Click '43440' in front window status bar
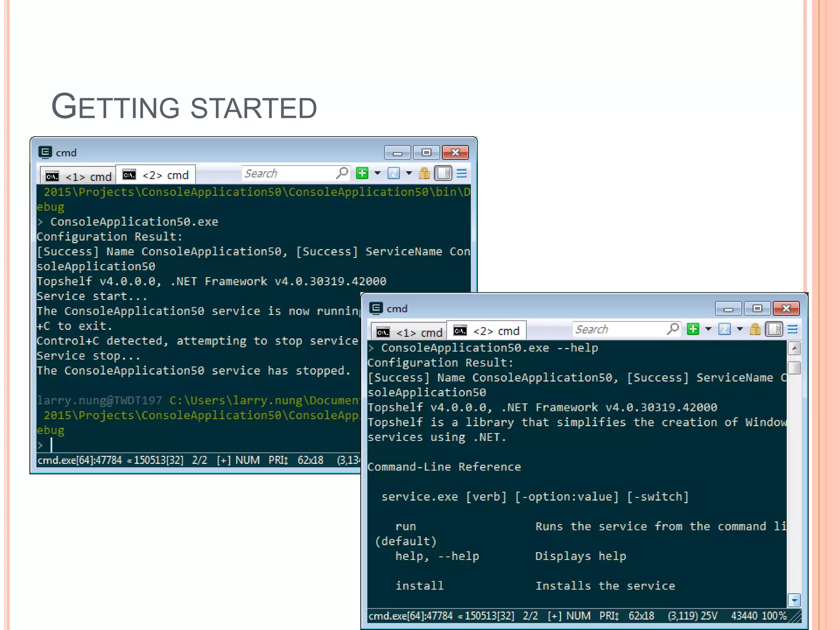 (744, 616)
